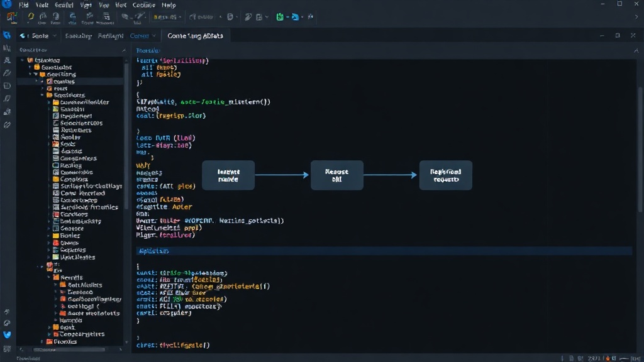This screenshot has width=644, height=362.
Task: Click the green icon in the top toolbar
Action: (280, 17)
